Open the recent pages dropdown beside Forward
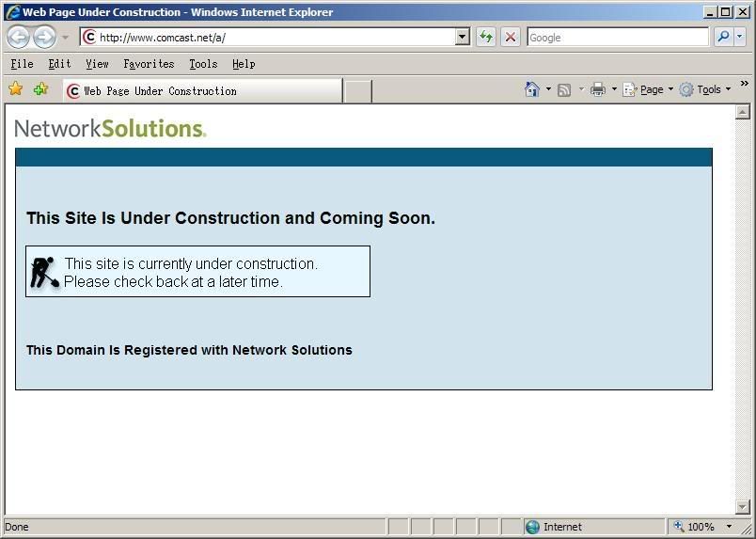Image resolution: width=756 pixels, height=539 pixels. click(65, 38)
